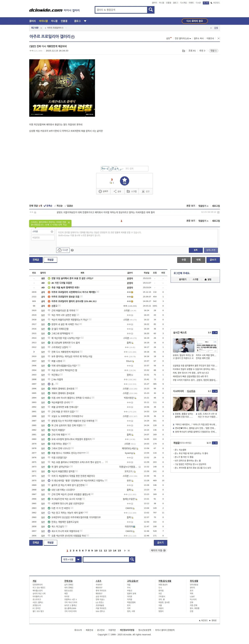Select 등록순 comment sort option
The width and height of the screenshot is (249, 644).
coord(48,206)
